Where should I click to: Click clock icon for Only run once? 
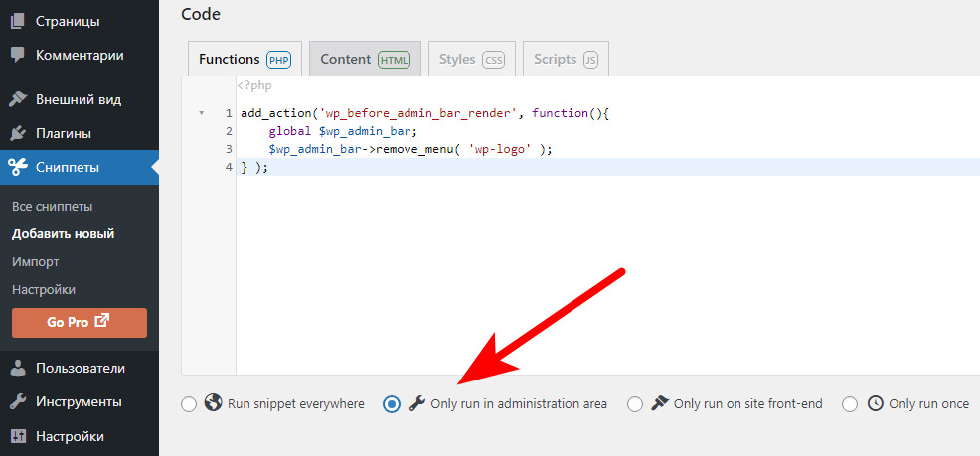pyautogui.click(x=875, y=403)
